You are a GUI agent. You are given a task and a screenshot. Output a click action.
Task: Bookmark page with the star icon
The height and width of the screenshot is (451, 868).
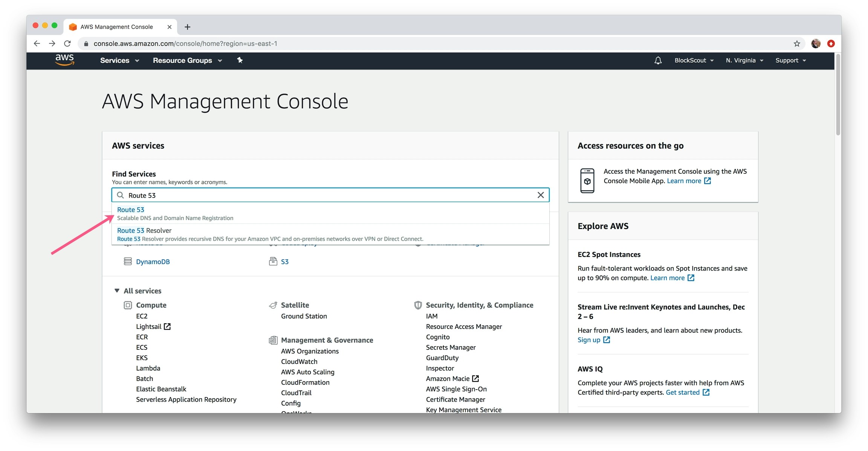[x=796, y=44]
